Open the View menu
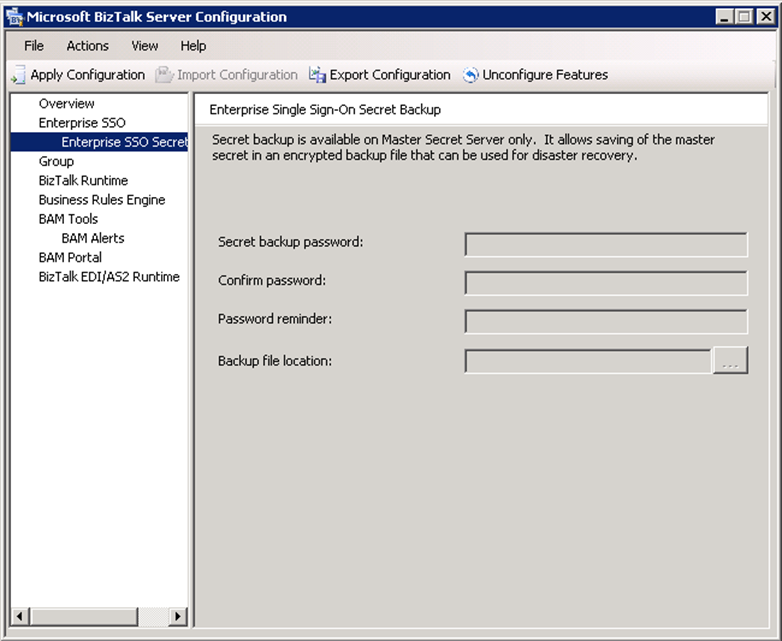The image size is (782, 641). click(x=145, y=46)
